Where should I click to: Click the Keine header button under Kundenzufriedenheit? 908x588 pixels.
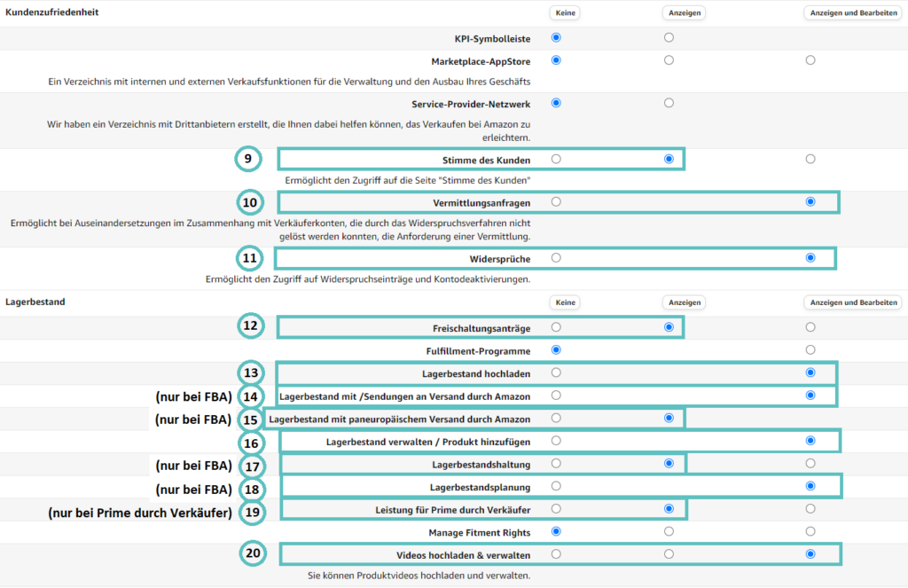pos(565,12)
